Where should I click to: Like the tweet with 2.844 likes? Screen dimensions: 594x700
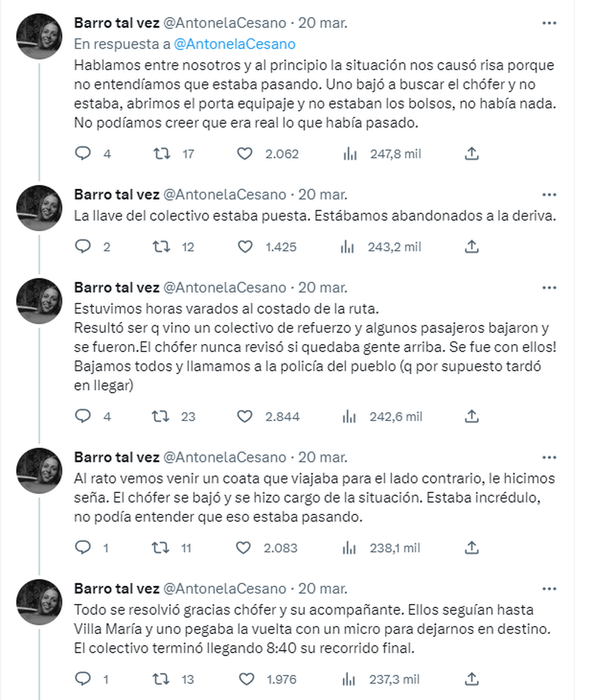[x=245, y=417]
